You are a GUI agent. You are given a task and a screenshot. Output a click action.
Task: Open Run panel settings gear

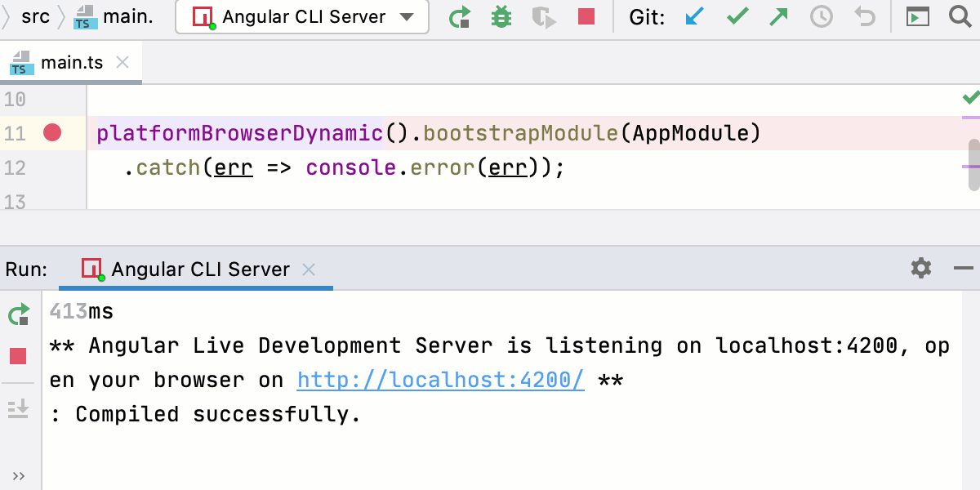click(920, 268)
